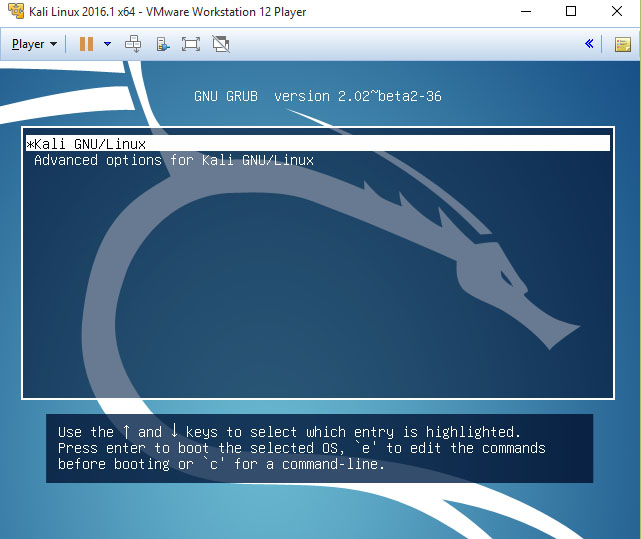This screenshot has height=539, width=641.
Task: Send Ctrl+Alt+Del to the virtual machine
Action: (x=133, y=44)
